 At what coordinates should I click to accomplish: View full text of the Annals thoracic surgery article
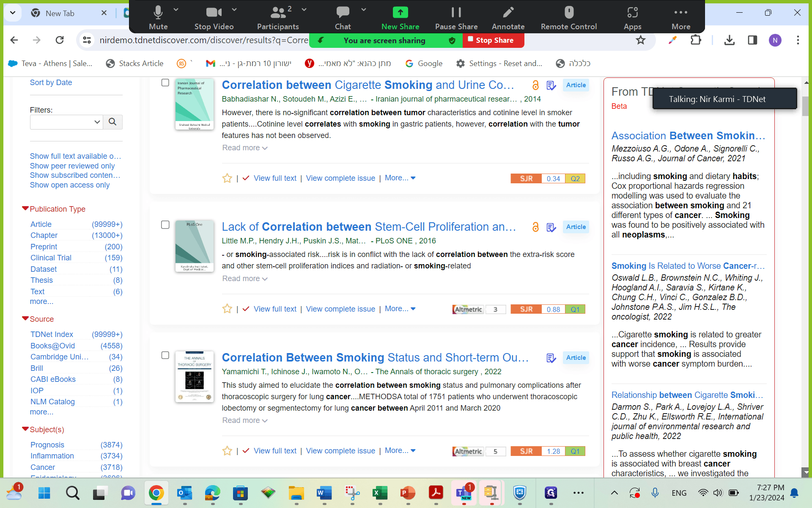tap(275, 451)
